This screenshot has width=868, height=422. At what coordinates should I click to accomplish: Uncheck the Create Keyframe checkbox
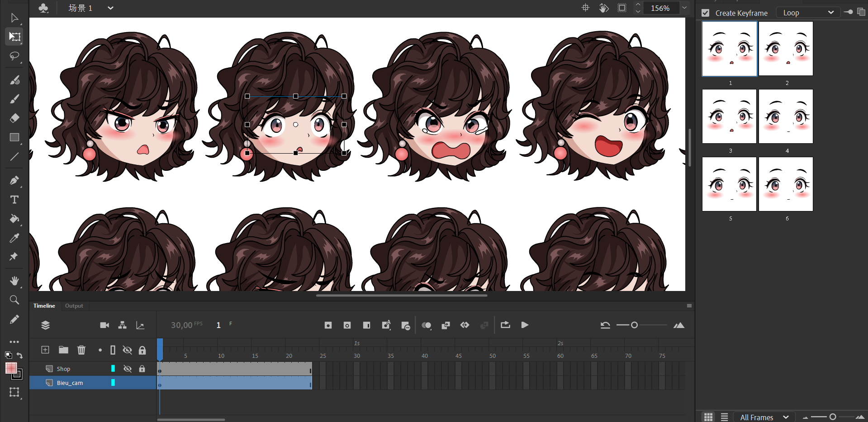tap(705, 13)
